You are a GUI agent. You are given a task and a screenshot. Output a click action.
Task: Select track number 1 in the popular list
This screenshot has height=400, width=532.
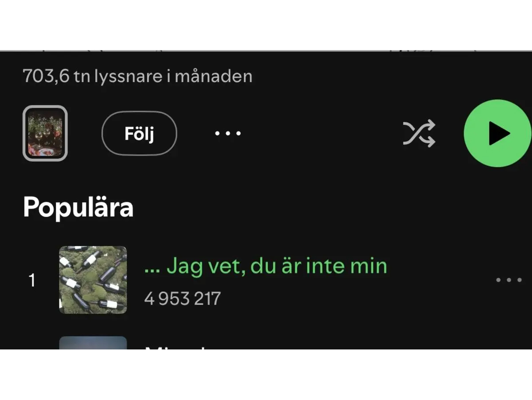point(32,280)
